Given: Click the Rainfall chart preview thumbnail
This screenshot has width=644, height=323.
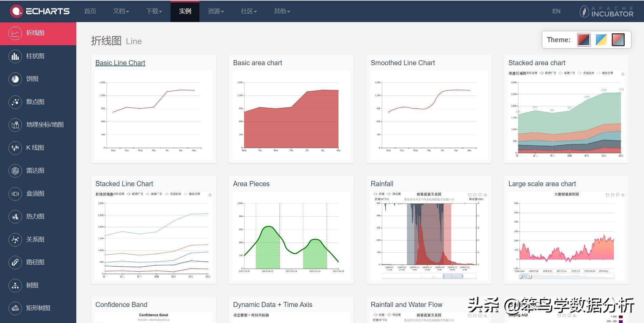Looking at the screenshot, I should click(429, 236).
